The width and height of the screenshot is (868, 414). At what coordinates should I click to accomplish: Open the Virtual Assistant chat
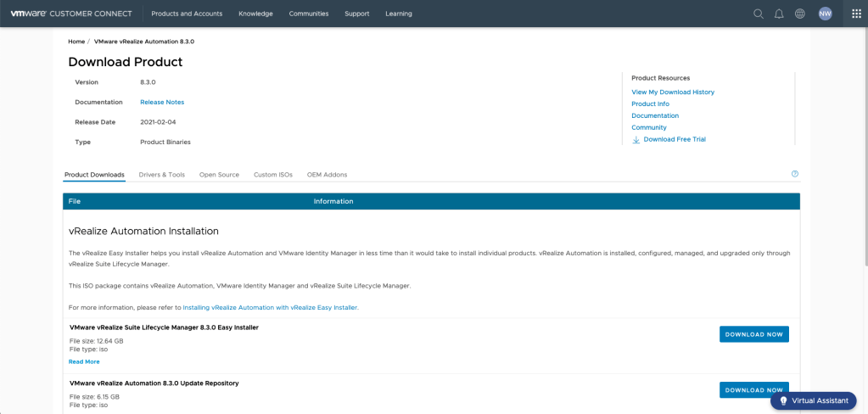pos(813,400)
